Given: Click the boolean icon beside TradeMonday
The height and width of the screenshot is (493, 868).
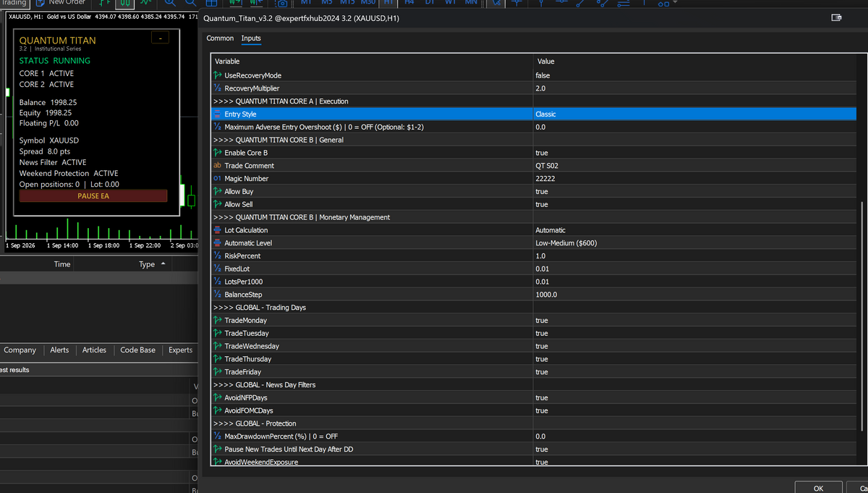Looking at the screenshot, I should 218,321.
